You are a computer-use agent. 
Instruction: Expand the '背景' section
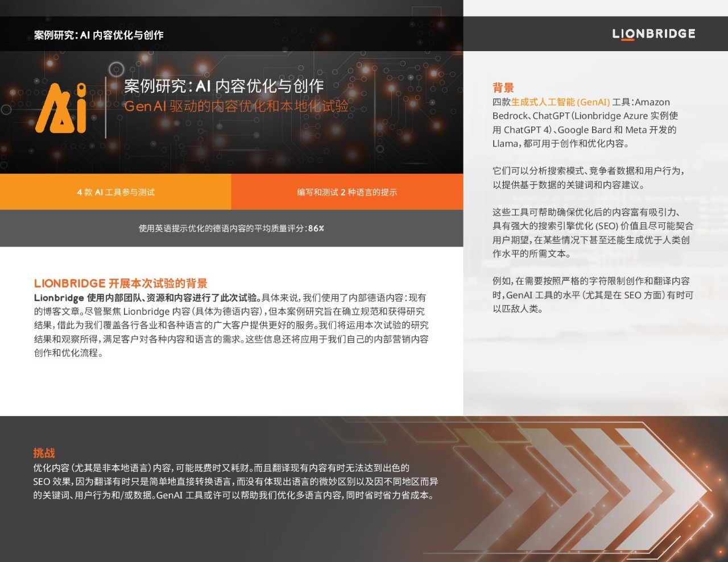pos(502,88)
